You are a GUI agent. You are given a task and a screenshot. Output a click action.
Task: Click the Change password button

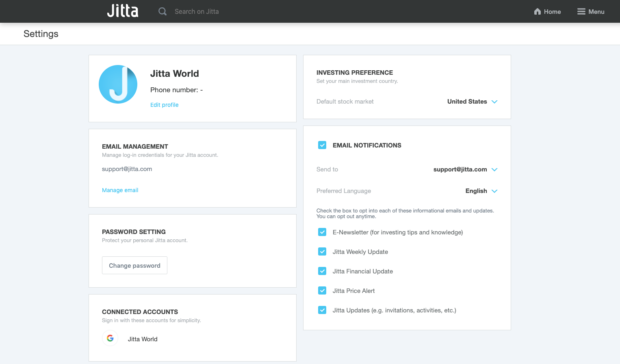[x=134, y=265]
